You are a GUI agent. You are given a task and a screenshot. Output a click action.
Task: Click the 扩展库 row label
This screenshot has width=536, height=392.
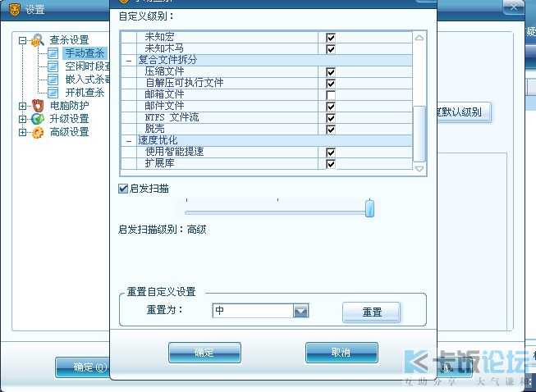tap(159, 163)
